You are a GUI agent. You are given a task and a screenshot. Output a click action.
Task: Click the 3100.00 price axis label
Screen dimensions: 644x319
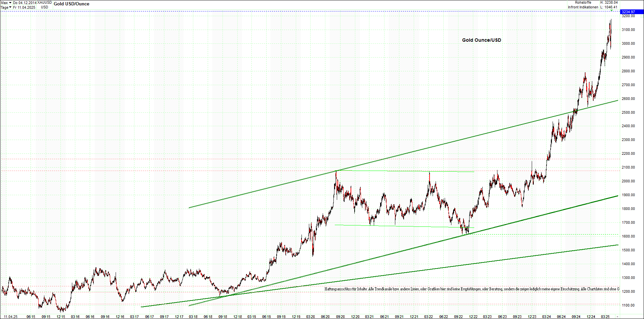pos(628,30)
